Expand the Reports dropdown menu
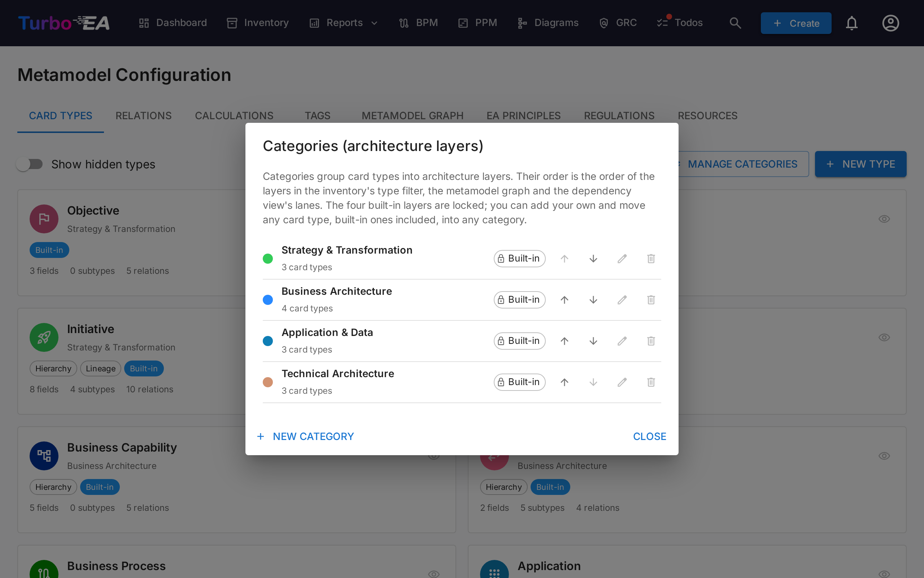The image size is (924, 578). (x=343, y=23)
